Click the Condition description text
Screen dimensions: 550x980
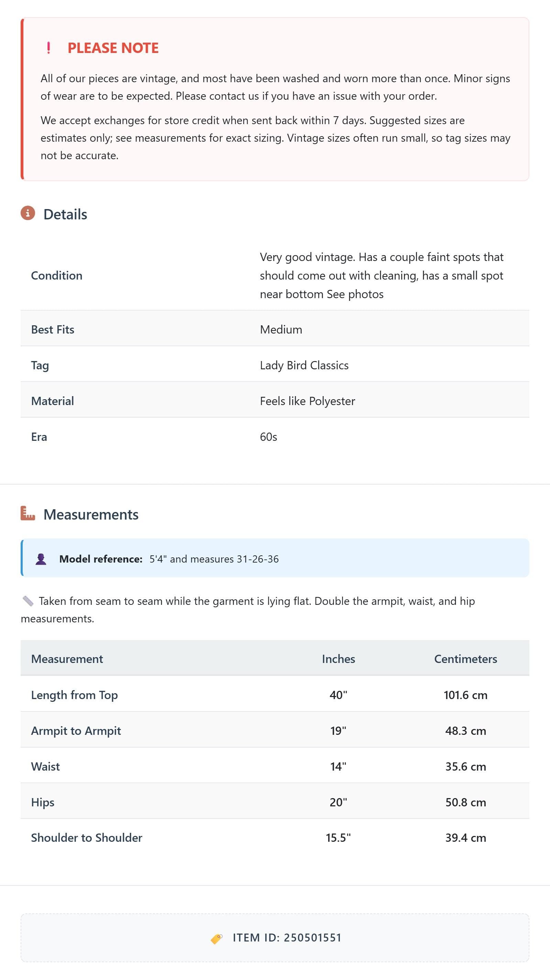pos(382,275)
